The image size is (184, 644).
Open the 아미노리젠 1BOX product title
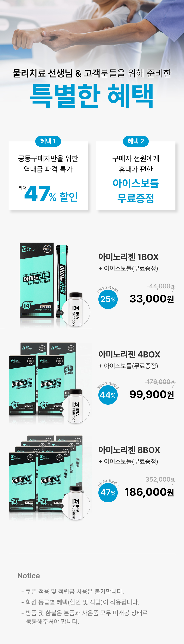click(128, 257)
